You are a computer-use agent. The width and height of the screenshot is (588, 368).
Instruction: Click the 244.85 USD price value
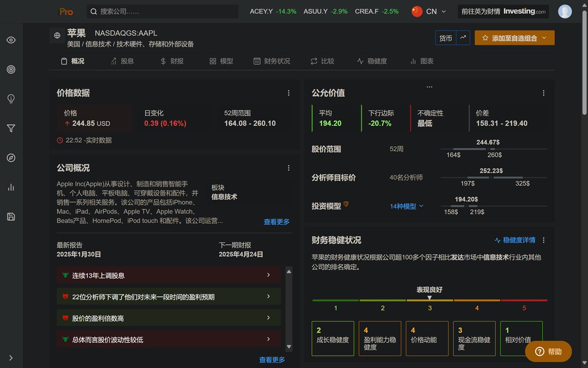coord(91,123)
